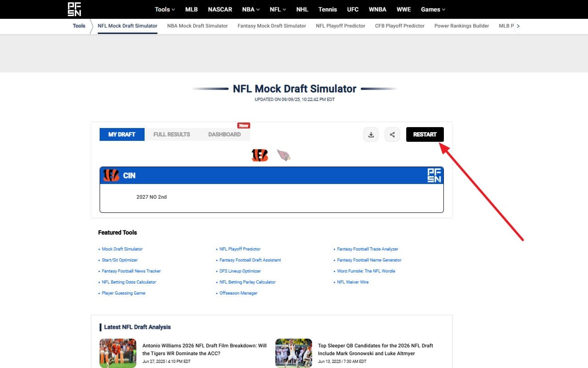Select the Cincinnati Bengals team logo
588x368 pixels.
point(260,156)
